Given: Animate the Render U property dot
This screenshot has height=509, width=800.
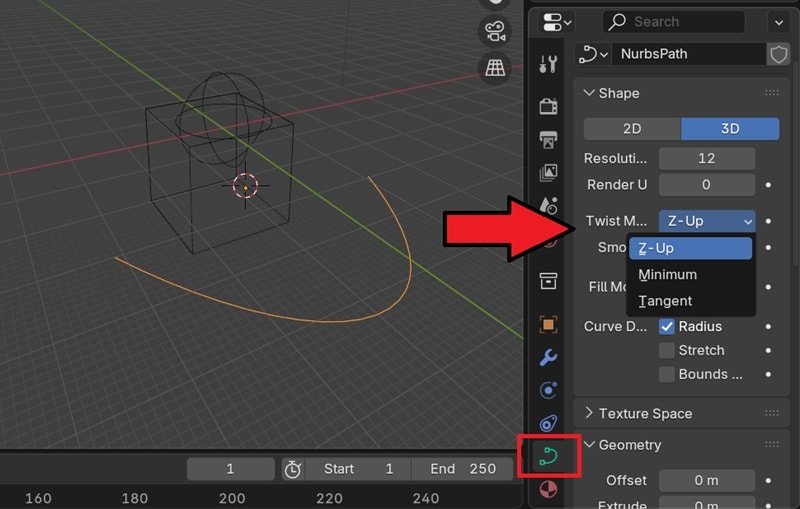Looking at the screenshot, I should click(768, 185).
